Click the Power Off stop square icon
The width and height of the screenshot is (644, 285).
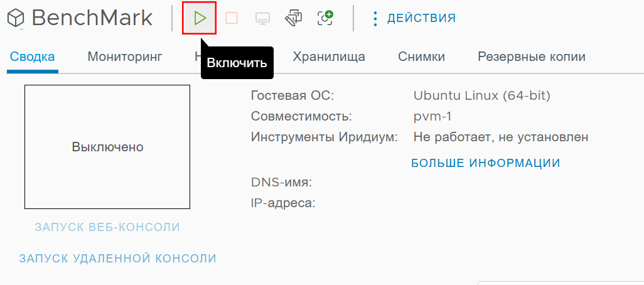(232, 18)
